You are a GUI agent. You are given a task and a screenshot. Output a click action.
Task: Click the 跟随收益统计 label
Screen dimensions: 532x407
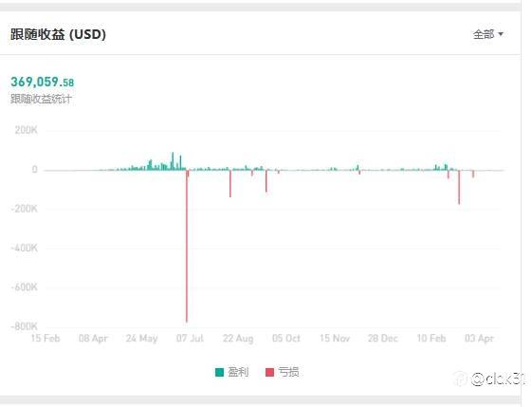pos(41,99)
